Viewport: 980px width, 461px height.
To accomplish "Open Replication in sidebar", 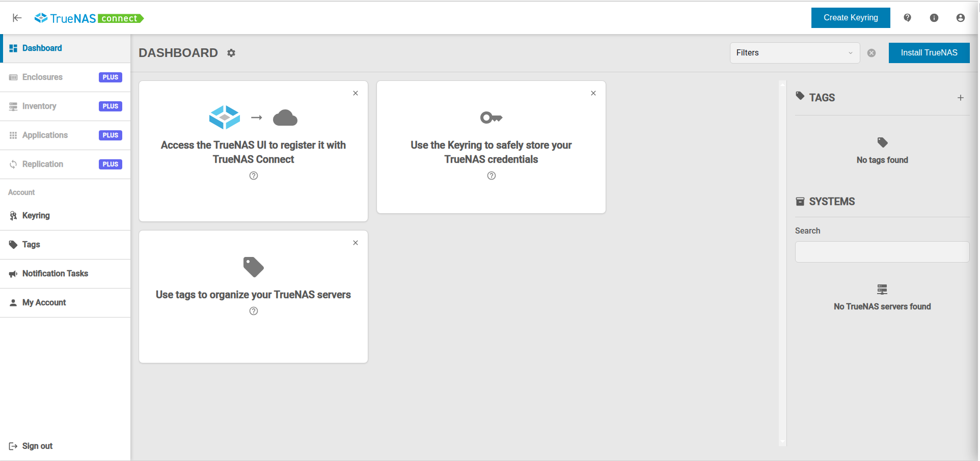I will tap(65, 164).
